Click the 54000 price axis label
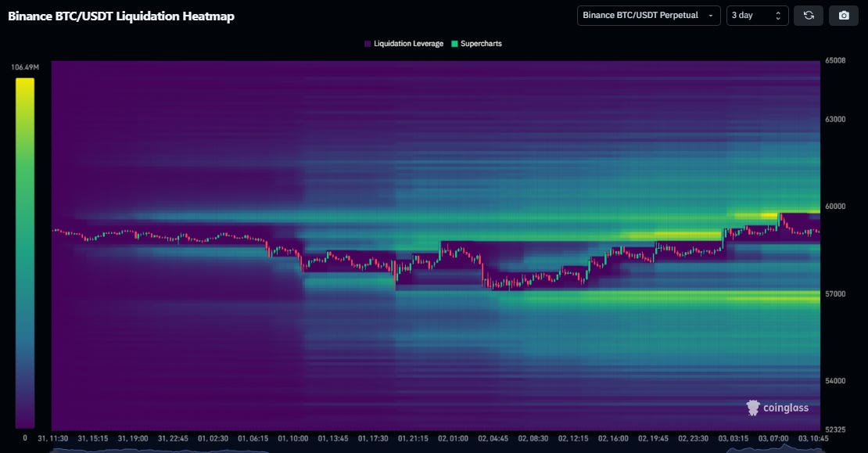This screenshot has height=453, width=868. [x=835, y=381]
